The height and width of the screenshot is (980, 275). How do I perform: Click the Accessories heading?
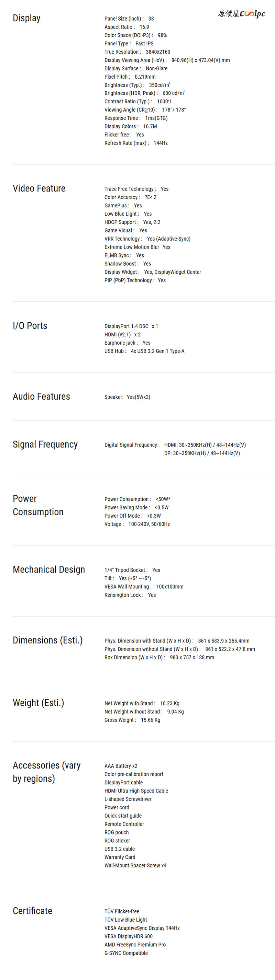[x=47, y=772]
